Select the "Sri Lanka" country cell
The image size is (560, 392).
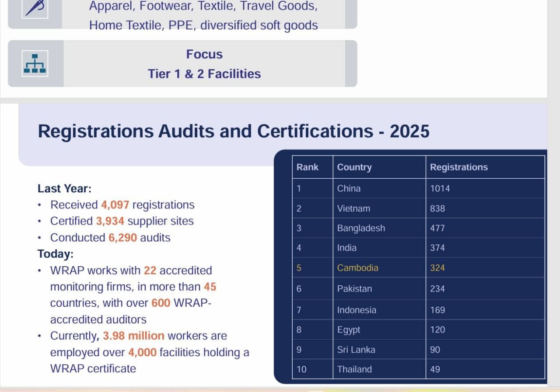tap(356, 350)
